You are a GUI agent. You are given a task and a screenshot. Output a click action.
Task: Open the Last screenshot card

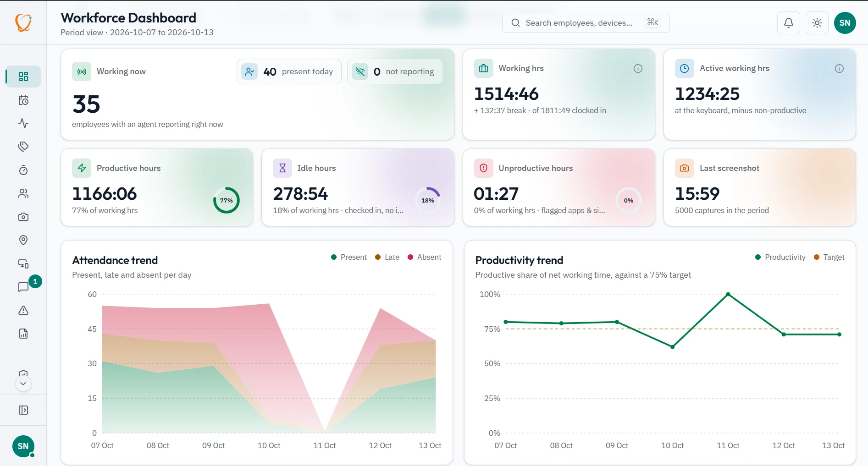pyautogui.click(x=760, y=187)
